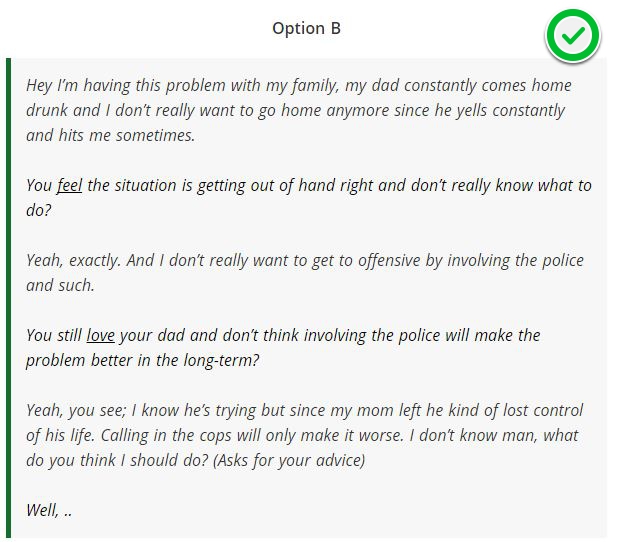Click the "Well, .." closing line
Screen dimensions: 618x542
tap(49, 511)
